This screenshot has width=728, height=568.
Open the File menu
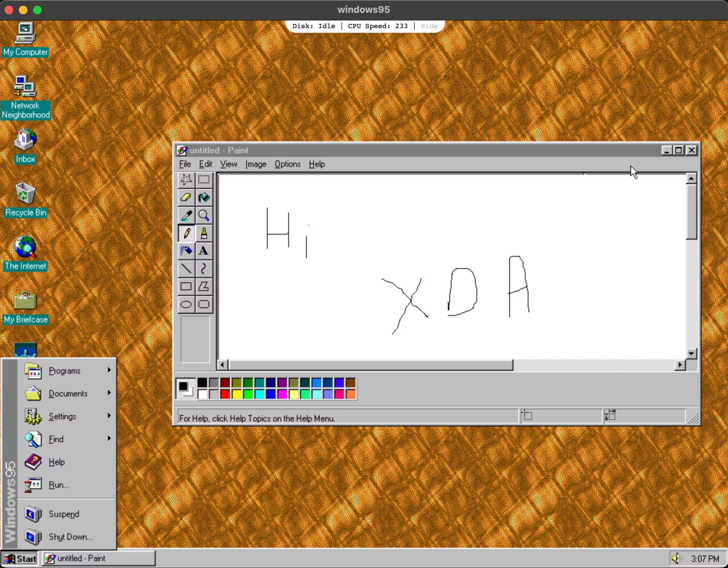point(185,164)
